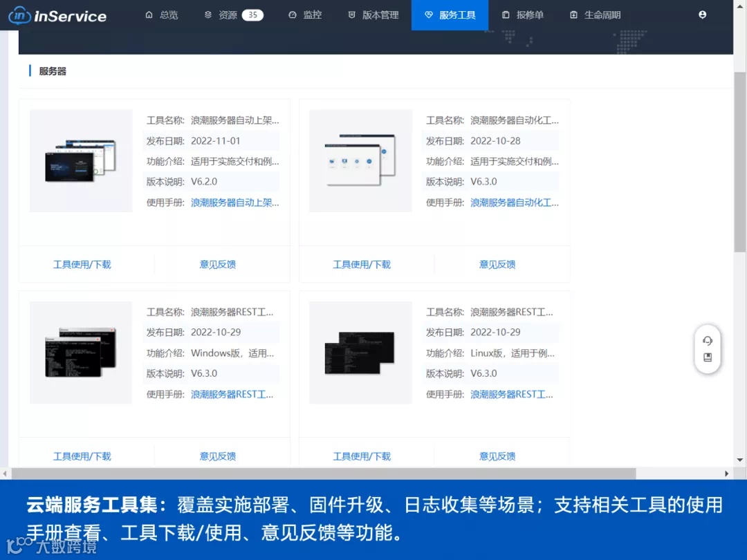The width and height of the screenshot is (747, 560).
Task: Go to the 生命周期 tab
Action: click(596, 15)
